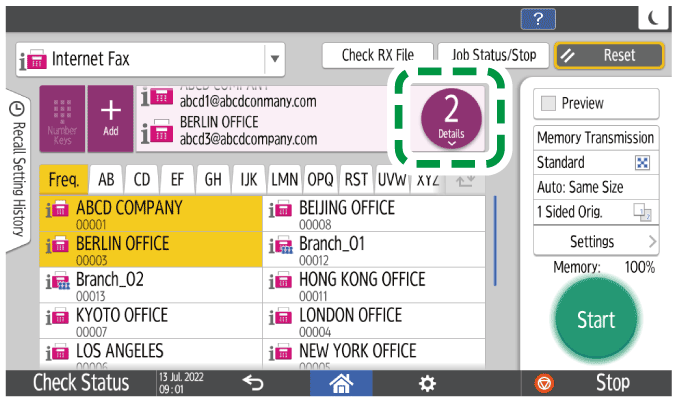Screen dimensions: 675x400
Task: Switch to the LMN address tab
Action: [284, 180]
